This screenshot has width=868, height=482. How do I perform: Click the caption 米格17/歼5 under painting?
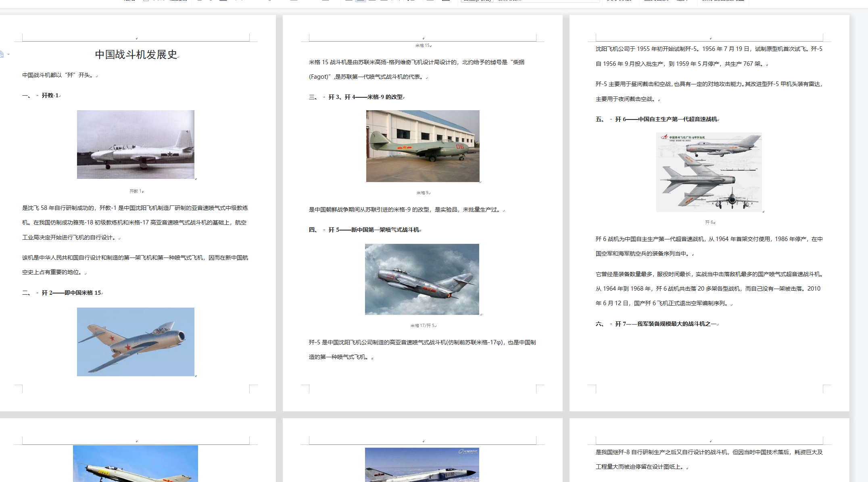(422, 326)
